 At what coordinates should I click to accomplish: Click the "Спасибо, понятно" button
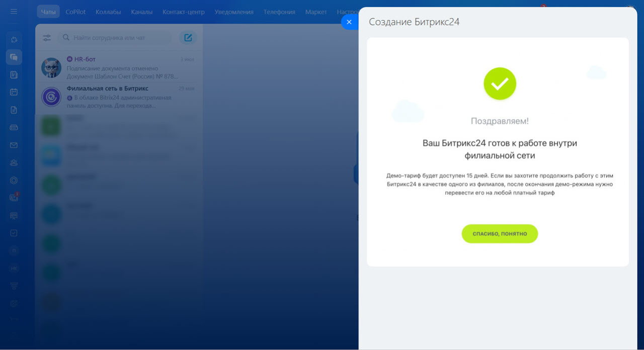(x=500, y=234)
